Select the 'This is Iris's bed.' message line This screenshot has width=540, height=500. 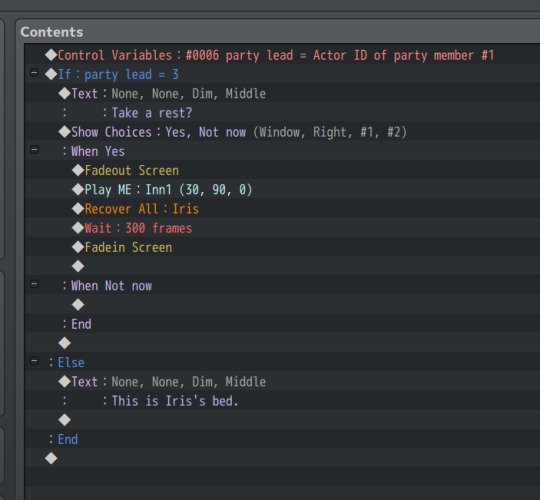click(x=282, y=401)
